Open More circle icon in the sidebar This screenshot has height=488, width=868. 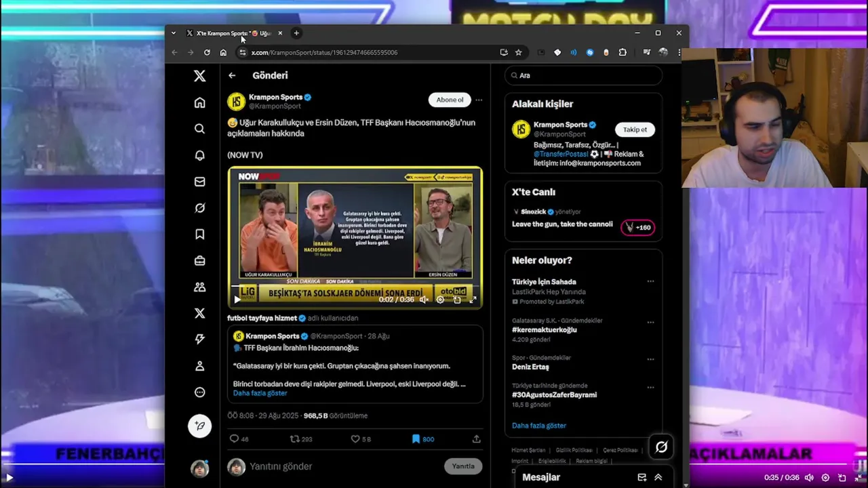click(x=199, y=392)
